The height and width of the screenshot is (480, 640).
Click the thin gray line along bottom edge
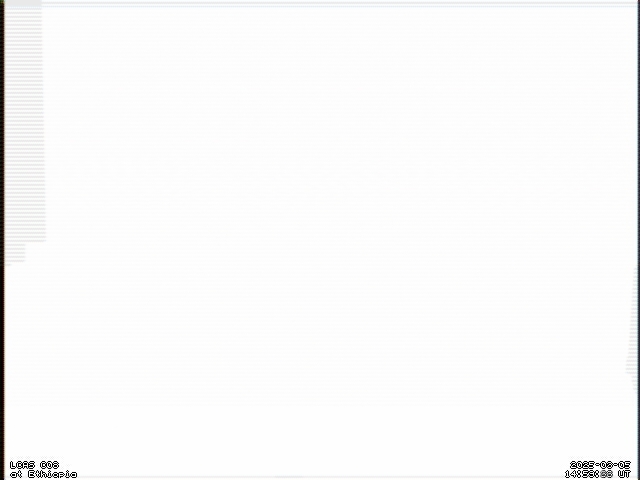pos(320,478)
